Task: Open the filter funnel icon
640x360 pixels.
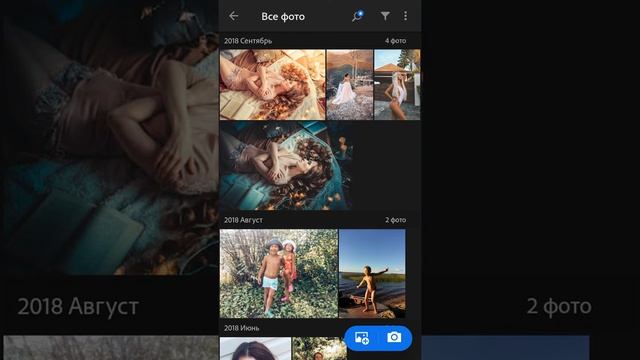Action: click(385, 16)
